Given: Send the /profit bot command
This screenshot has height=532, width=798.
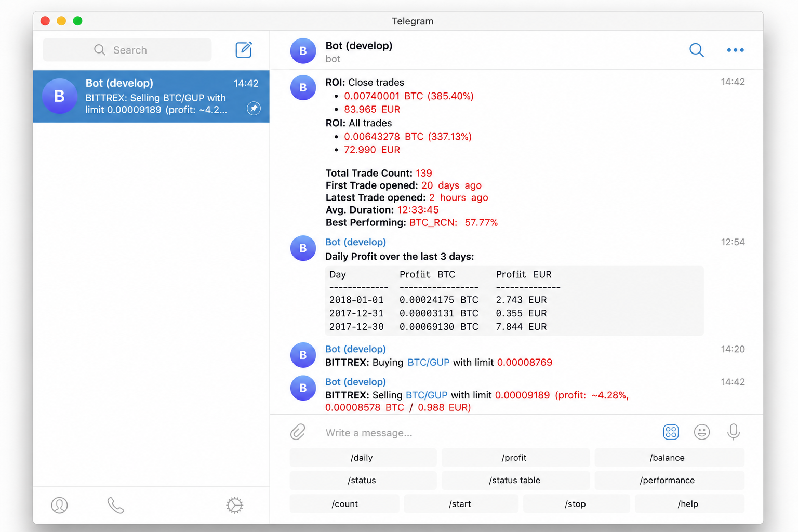Looking at the screenshot, I should click(515, 458).
